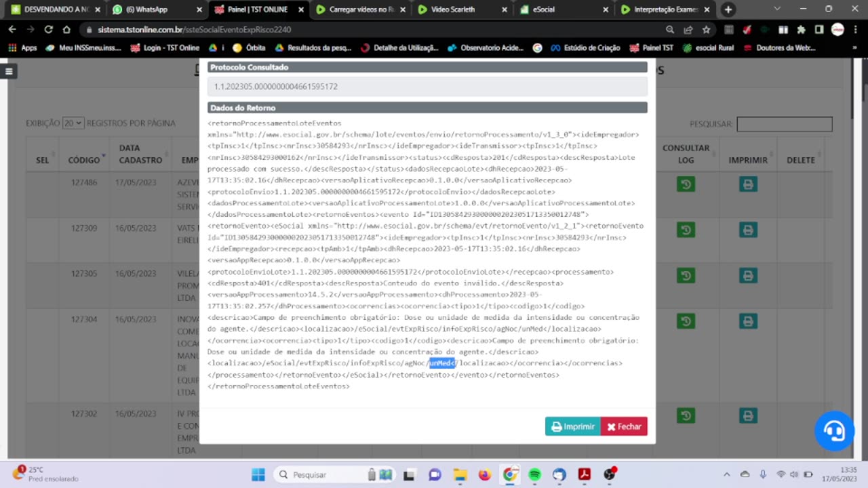The height and width of the screenshot is (488, 868).
Task: Open the Painel TST bookmark
Action: point(651,48)
